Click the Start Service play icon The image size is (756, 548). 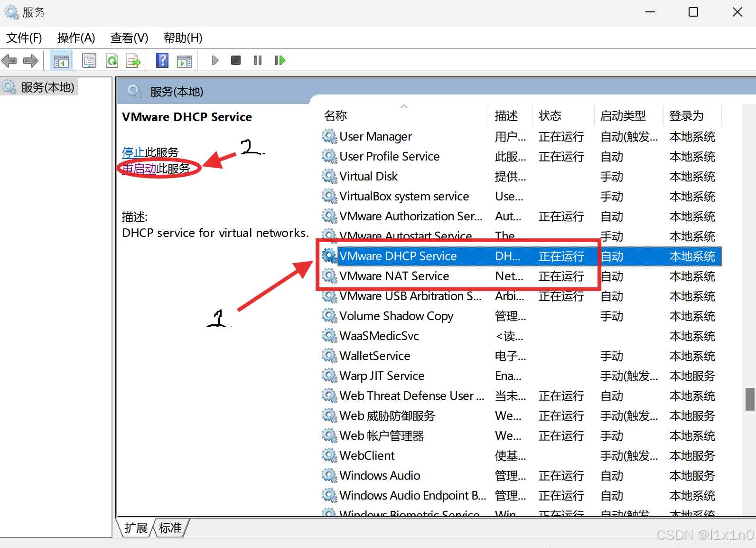point(215,60)
